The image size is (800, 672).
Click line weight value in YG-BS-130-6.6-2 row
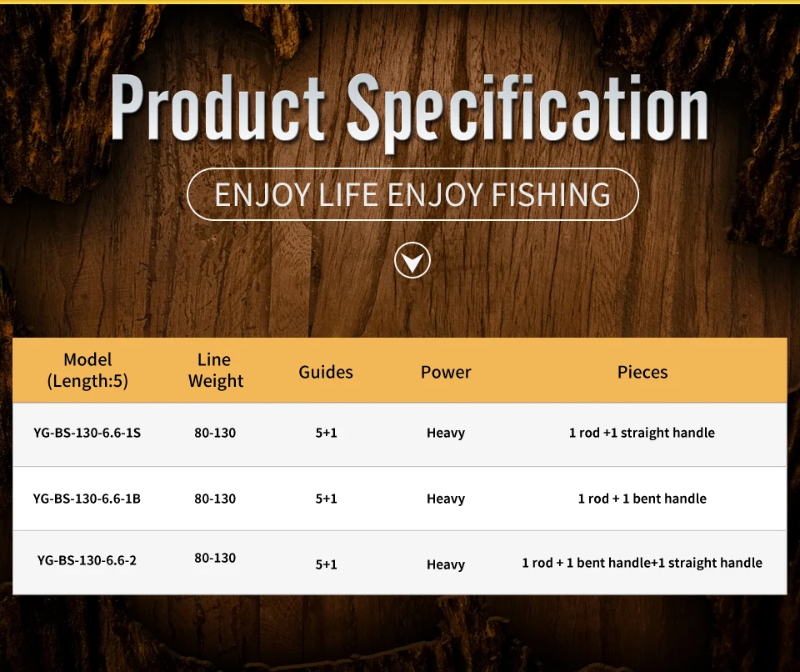(215, 558)
